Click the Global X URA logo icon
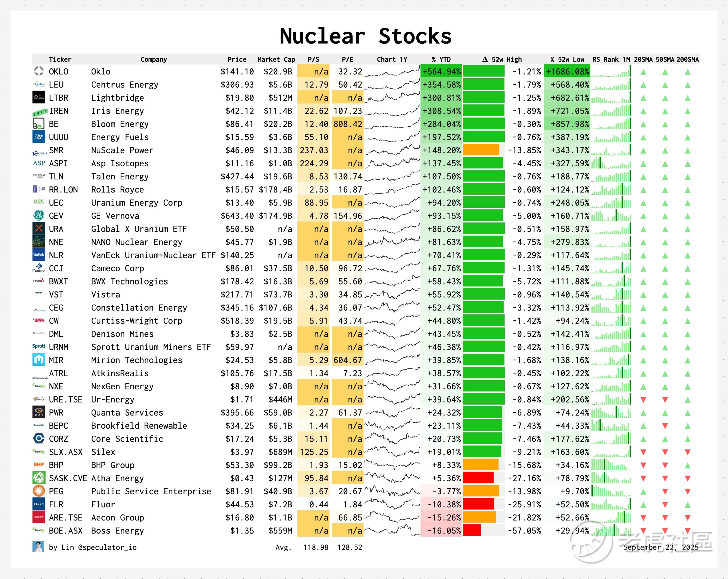 [39, 229]
